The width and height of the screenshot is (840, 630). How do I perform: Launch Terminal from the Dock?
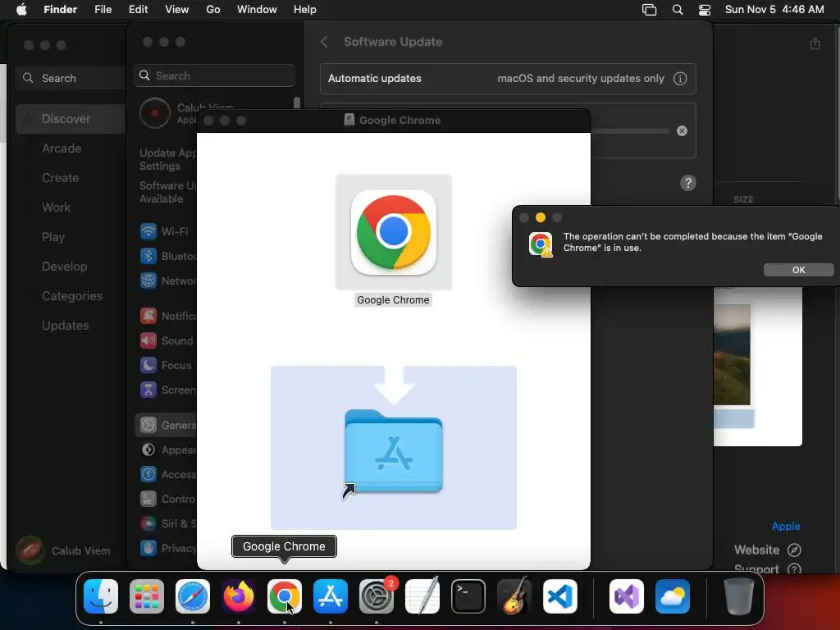(x=468, y=596)
